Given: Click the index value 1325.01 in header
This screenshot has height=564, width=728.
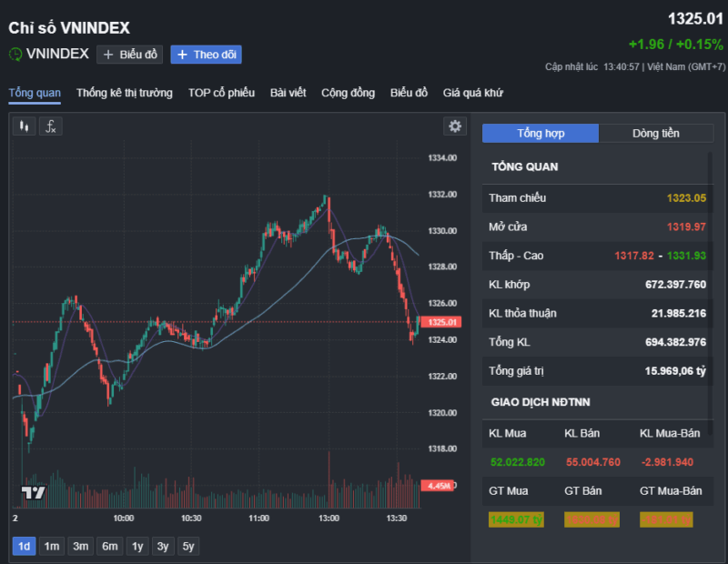Looking at the screenshot, I should pos(695,19).
